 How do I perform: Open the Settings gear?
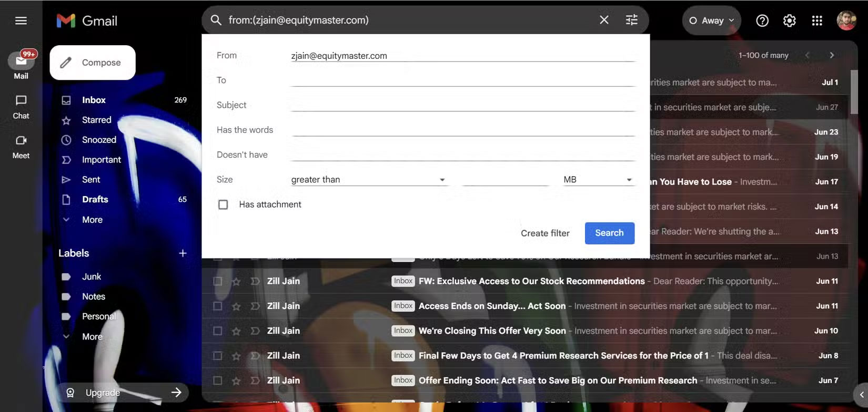[x=789, y=20]
